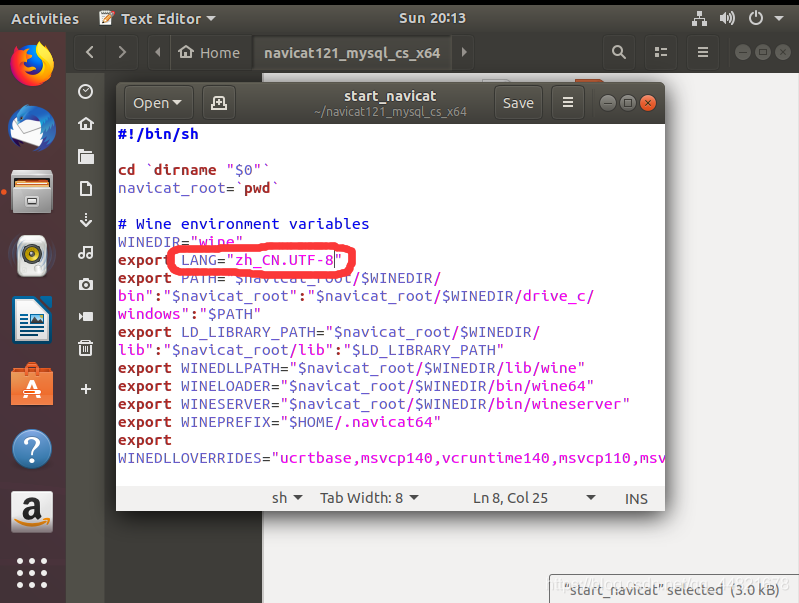Click the path bar right scroll arrow
The image size is (799, 603).
pyautogui.click(x=464, y=52)
